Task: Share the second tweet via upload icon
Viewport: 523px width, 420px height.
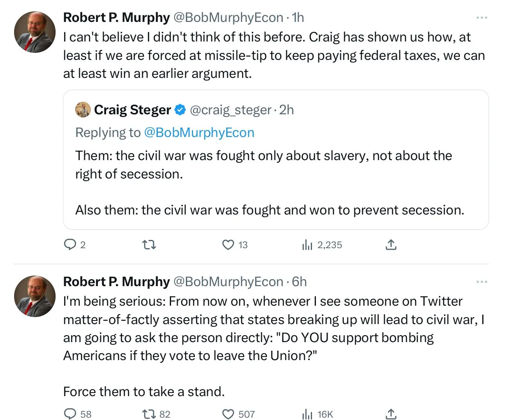Action: click(x=391, y=414)
